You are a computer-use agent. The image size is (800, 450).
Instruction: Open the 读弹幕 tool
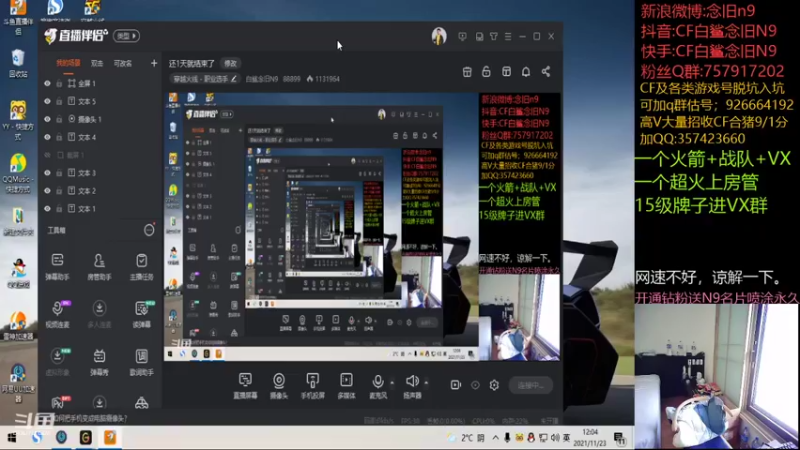coord(141,314)
